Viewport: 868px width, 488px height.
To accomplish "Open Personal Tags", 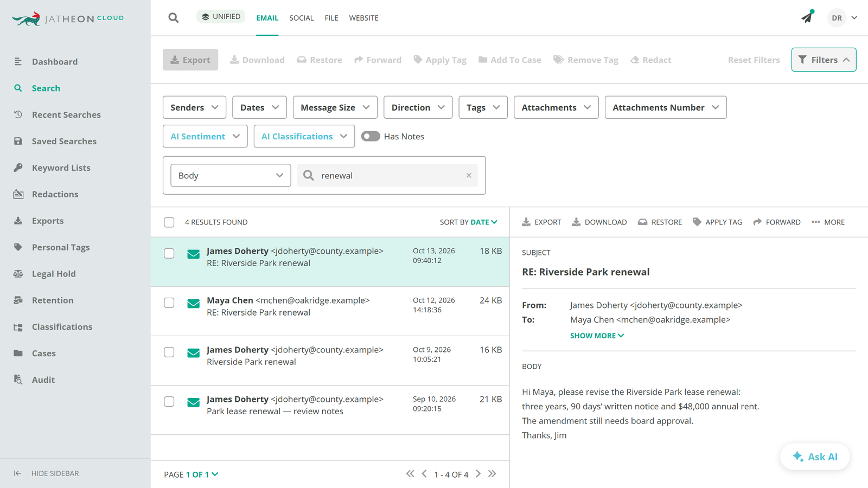I will pos(61,248).
